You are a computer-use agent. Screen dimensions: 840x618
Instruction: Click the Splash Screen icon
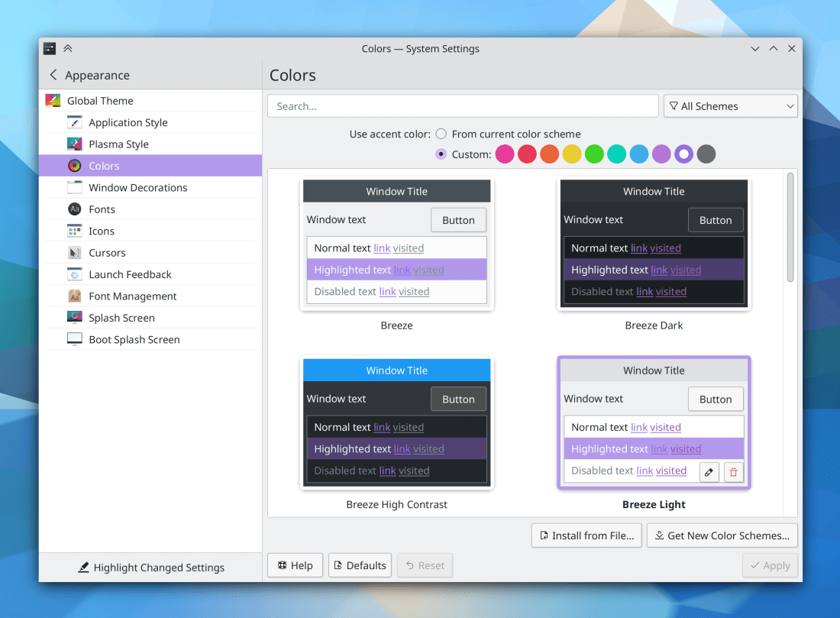tap(74, 318)
